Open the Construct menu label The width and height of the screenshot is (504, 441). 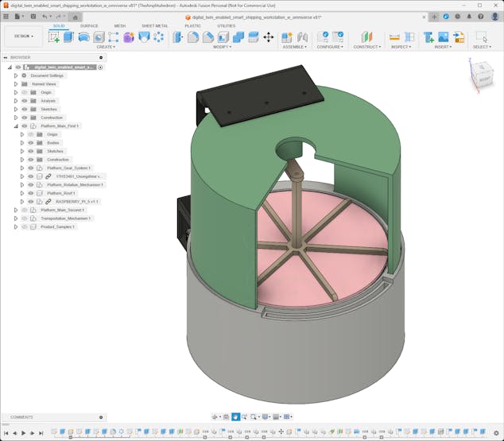[366, 47]
